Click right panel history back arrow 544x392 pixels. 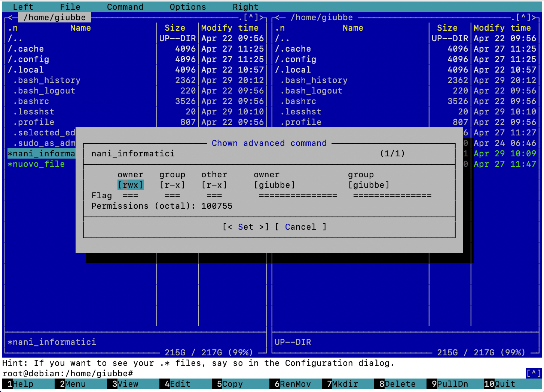click(277, 17)
